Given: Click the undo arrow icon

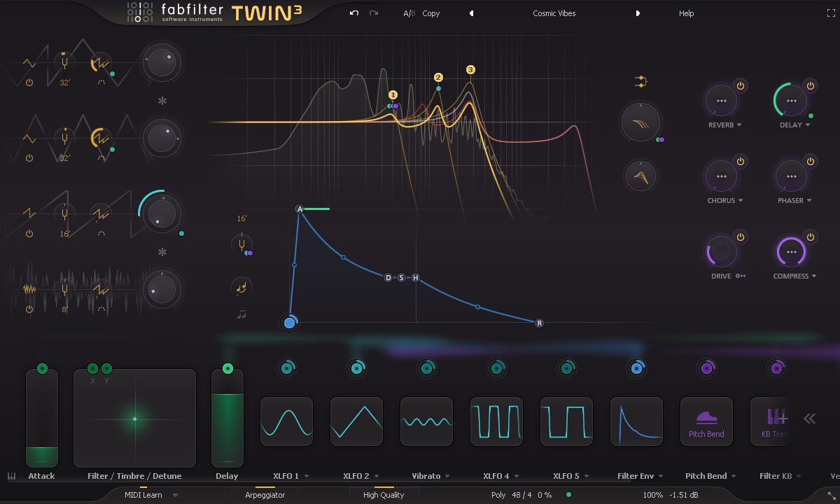Looking at the screenshot, I should [354, 13].
